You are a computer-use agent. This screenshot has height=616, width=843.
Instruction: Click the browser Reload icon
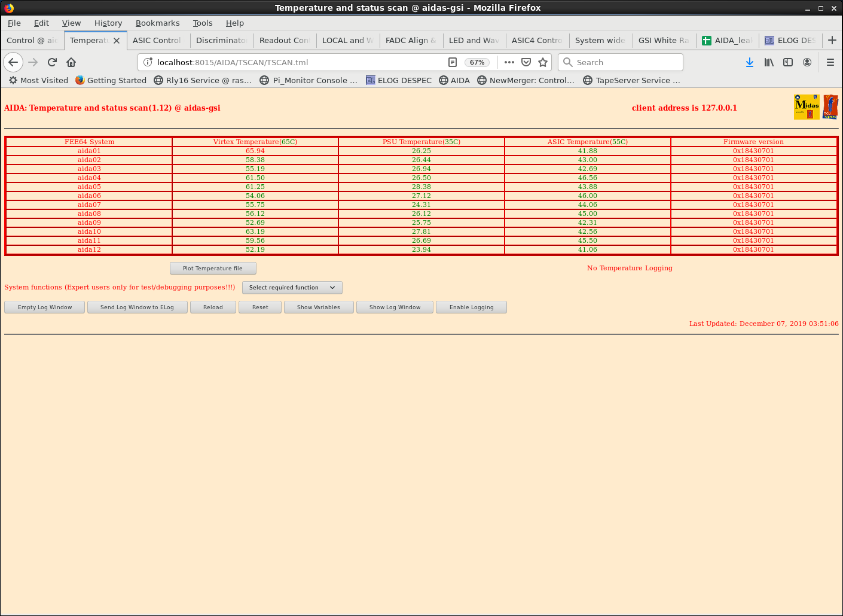click(x=52, y=62)
